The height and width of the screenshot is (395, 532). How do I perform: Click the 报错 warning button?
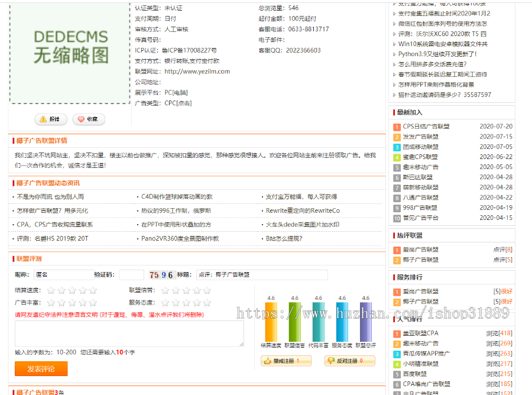coord(51,119)
